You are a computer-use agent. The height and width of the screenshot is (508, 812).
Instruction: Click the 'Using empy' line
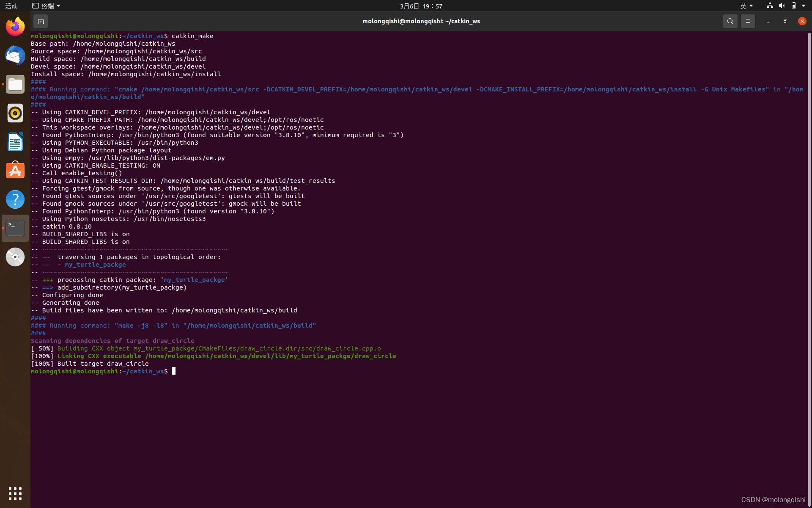coord(128,158)
